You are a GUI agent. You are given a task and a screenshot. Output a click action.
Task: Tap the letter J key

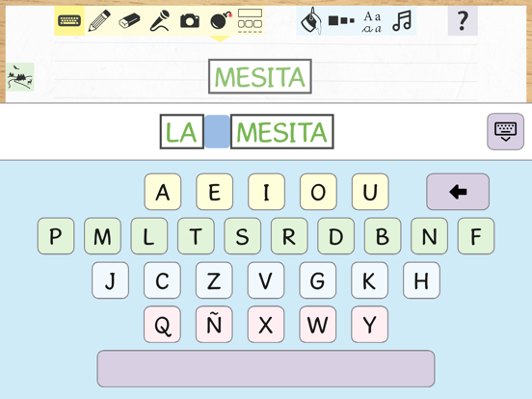[110, 280]
